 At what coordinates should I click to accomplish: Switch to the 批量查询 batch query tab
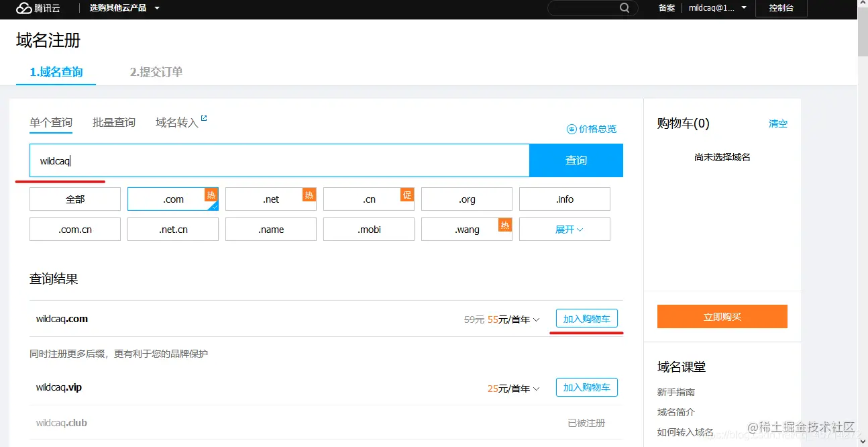click(113, 122)
